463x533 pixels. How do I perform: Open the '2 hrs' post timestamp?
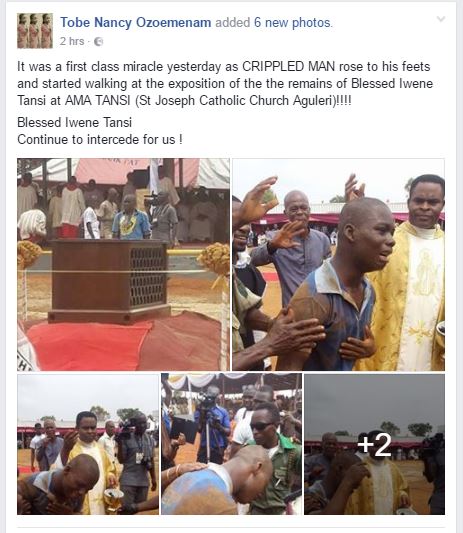(x=72, y=41)
